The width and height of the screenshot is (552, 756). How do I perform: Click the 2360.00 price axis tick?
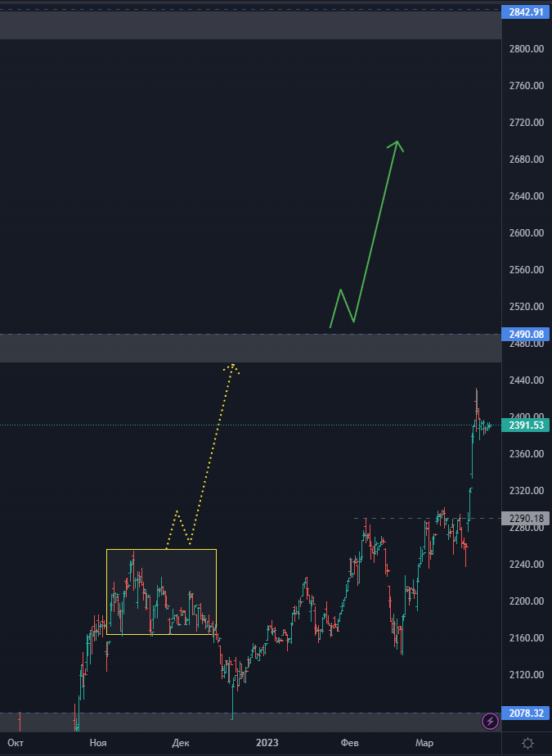tap(527, 454)
